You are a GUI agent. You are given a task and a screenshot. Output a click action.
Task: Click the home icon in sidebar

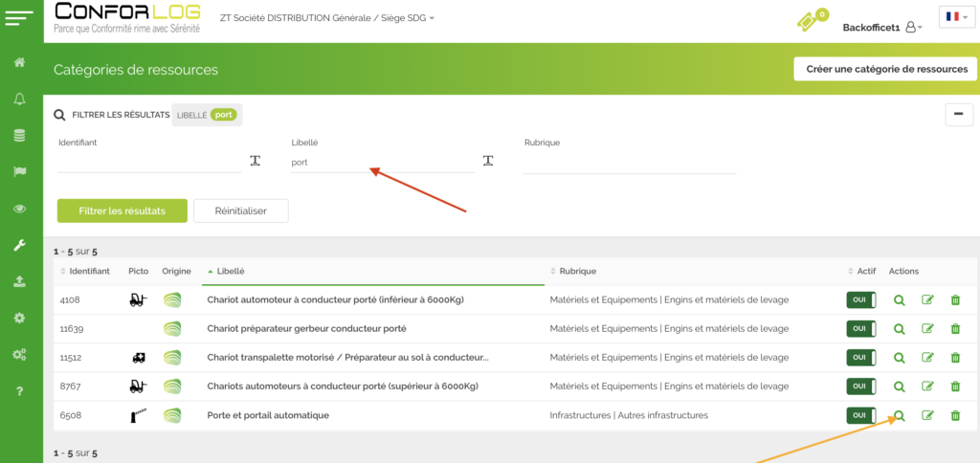[19, 62]
